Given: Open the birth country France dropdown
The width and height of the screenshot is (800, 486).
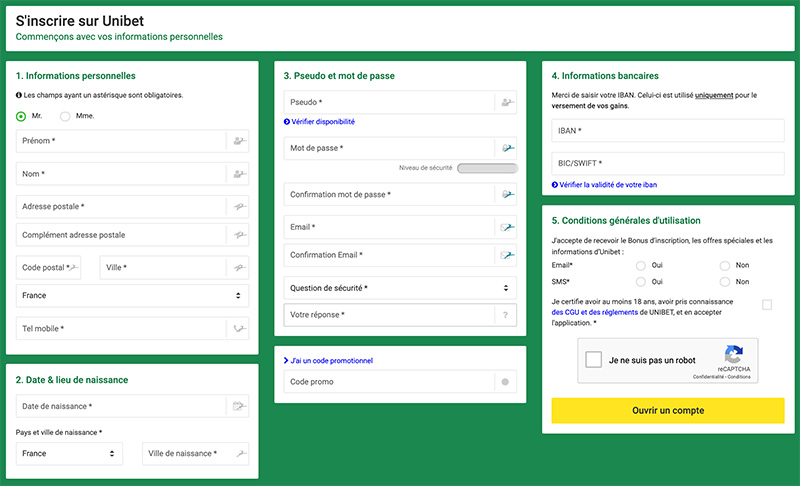Looking at the screenshot, I should click(x=69, y=453).
